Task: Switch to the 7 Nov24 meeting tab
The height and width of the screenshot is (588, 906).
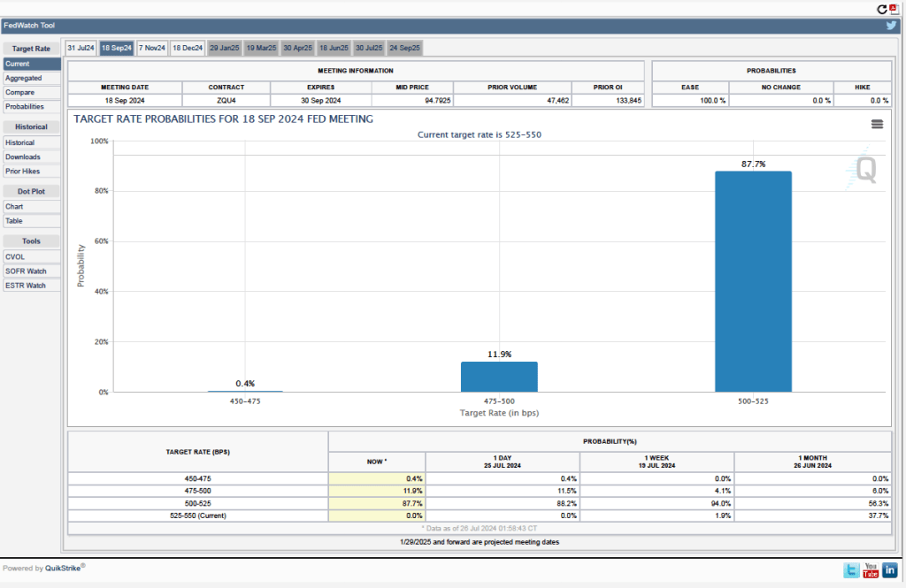Action: [x=151, y=48]
